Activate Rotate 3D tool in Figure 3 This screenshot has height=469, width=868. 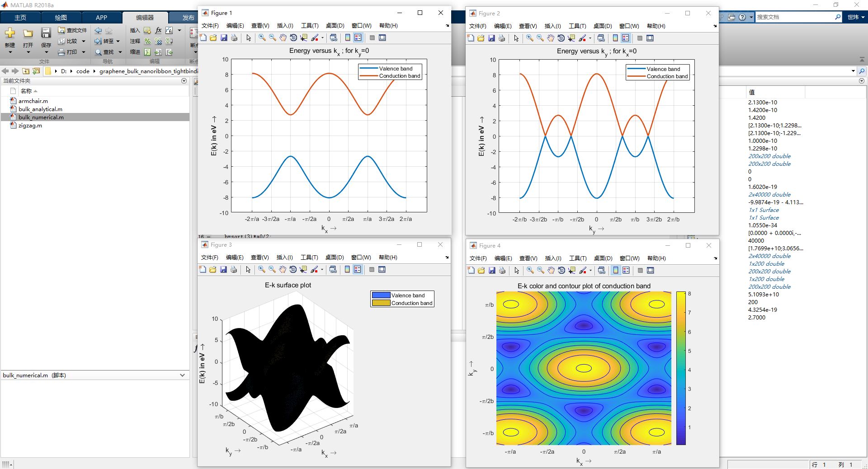click(292, 270)
